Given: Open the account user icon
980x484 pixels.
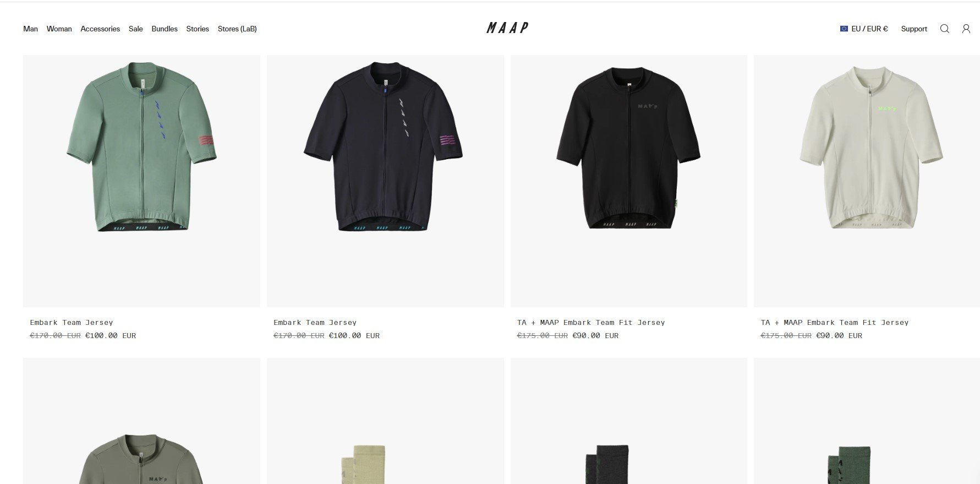Looking at the screenshot, I should pos(966,29).
